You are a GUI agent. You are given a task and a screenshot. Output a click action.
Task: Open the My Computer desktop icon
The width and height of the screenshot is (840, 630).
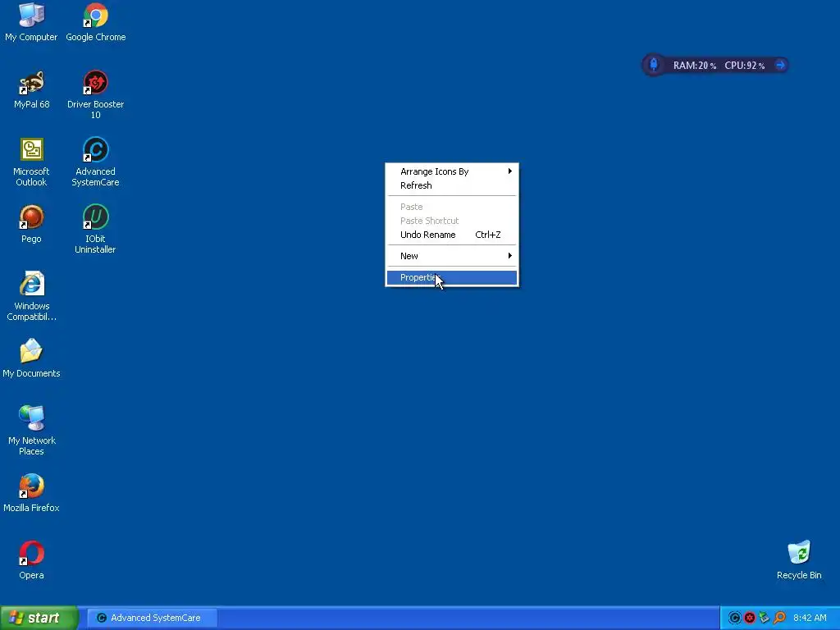tap(31, 22)
